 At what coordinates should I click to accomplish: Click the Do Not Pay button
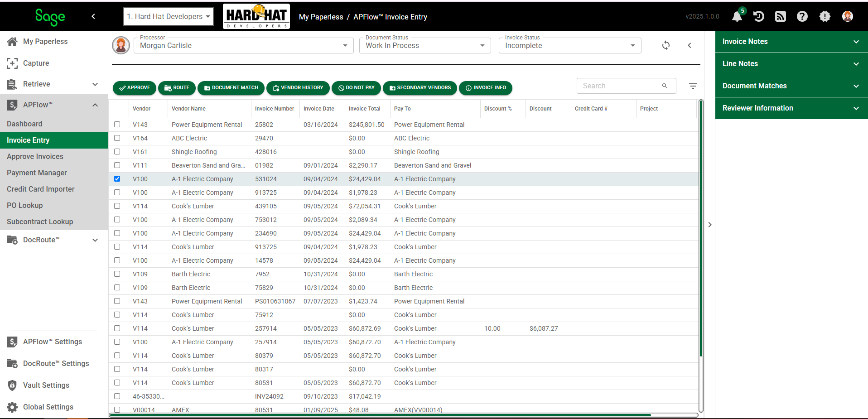click(356, 88)
